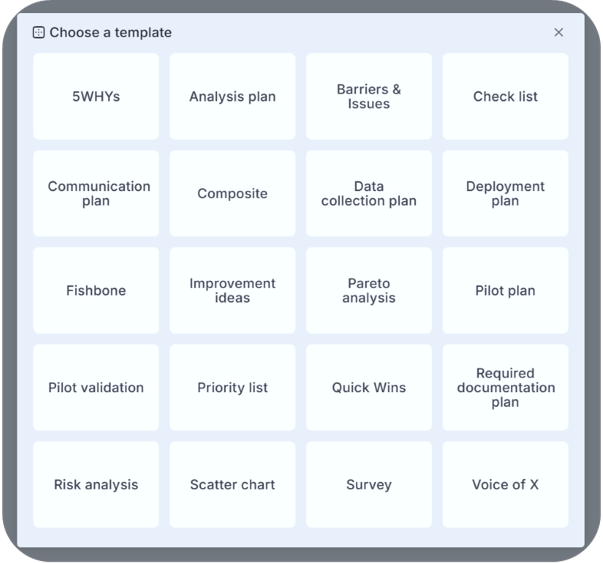Select the Scatter chart template

[232, 485]
